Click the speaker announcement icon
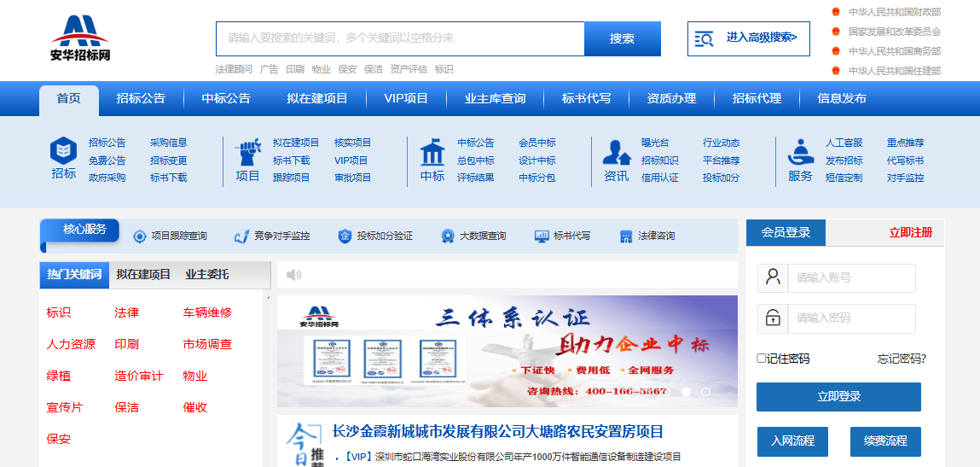Screen dimensions: 980x467 pyautogui.click(x=294, y=275)
